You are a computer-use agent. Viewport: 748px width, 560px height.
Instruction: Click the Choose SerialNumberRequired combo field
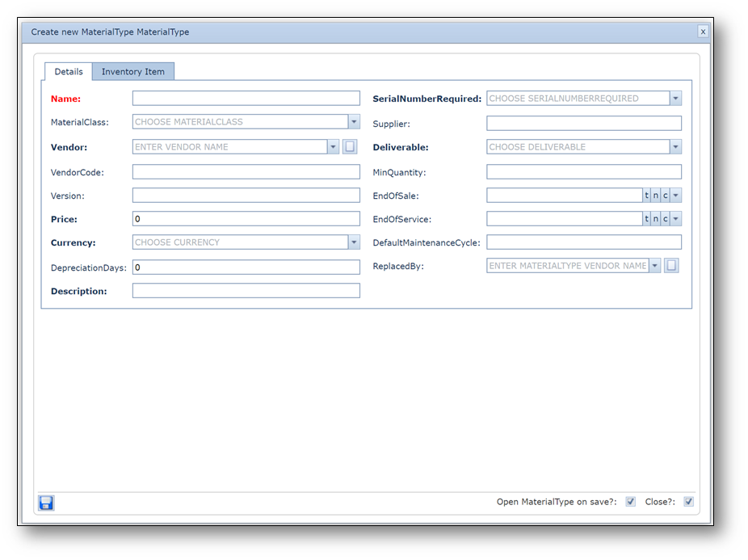pyautogui.click(x=578, y=99)
